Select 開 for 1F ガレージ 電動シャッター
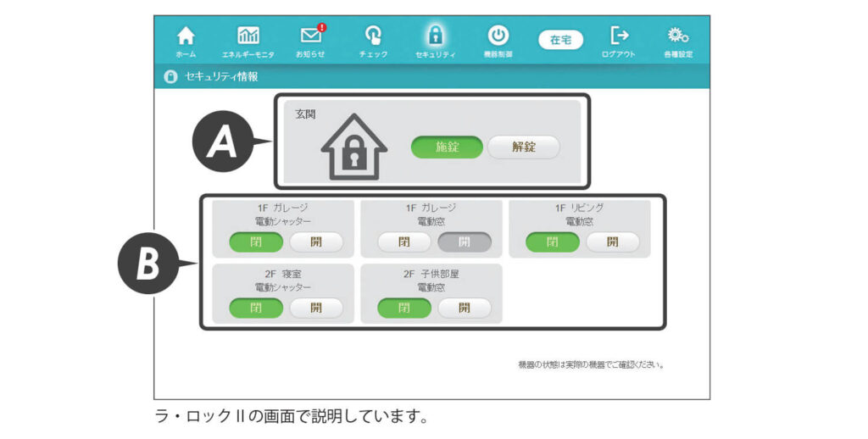This screenshot has width=868, height=439. click(316, 242)
